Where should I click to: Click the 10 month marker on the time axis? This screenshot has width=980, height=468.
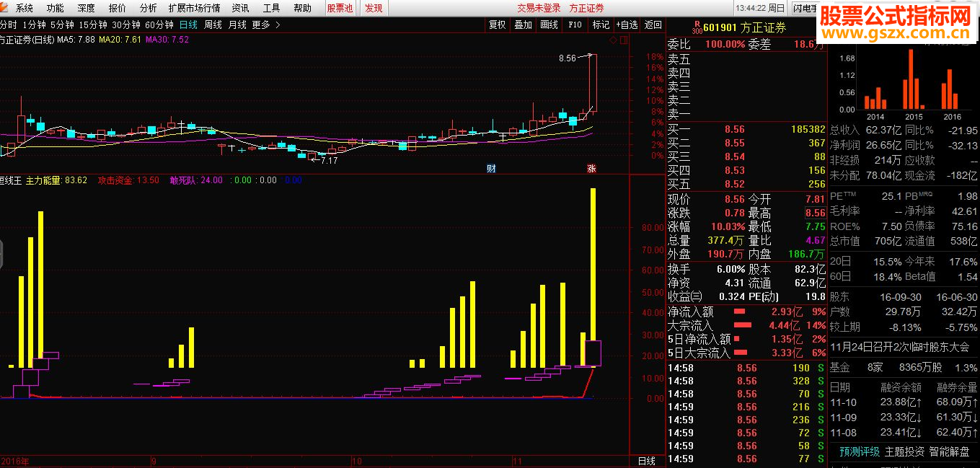pyautogui.click(x=356, y=460)
